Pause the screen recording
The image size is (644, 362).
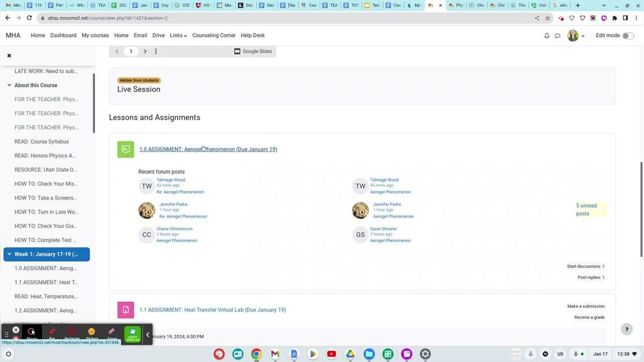pos(16,330)
